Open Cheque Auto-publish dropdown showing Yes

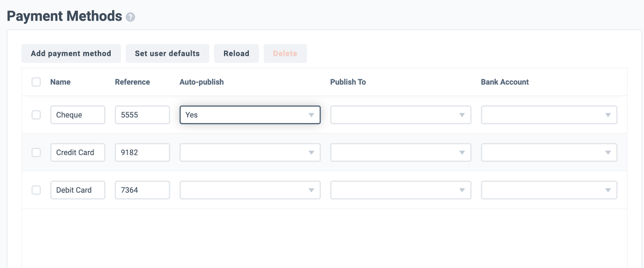click(250, 115)
